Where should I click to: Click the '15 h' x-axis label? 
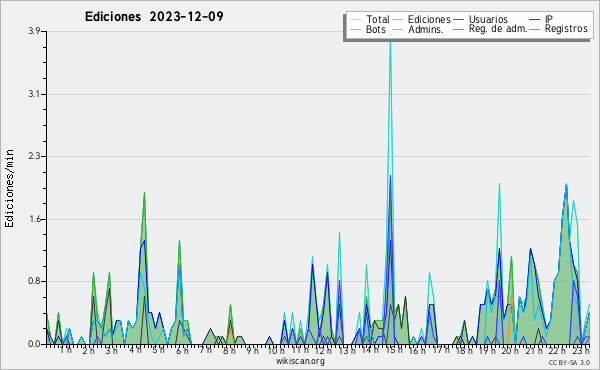point(394,350)
